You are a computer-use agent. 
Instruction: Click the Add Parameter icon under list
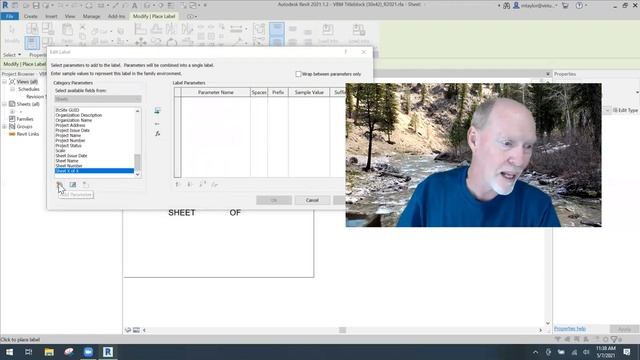click(x=60, y=184)
